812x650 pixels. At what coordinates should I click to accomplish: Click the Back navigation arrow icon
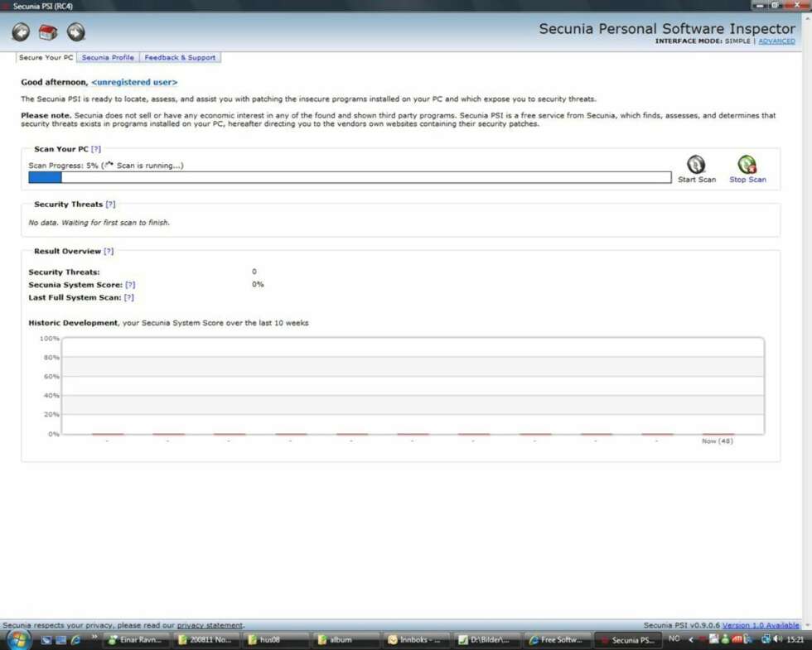pyautogui.click(x=21, y=32)
